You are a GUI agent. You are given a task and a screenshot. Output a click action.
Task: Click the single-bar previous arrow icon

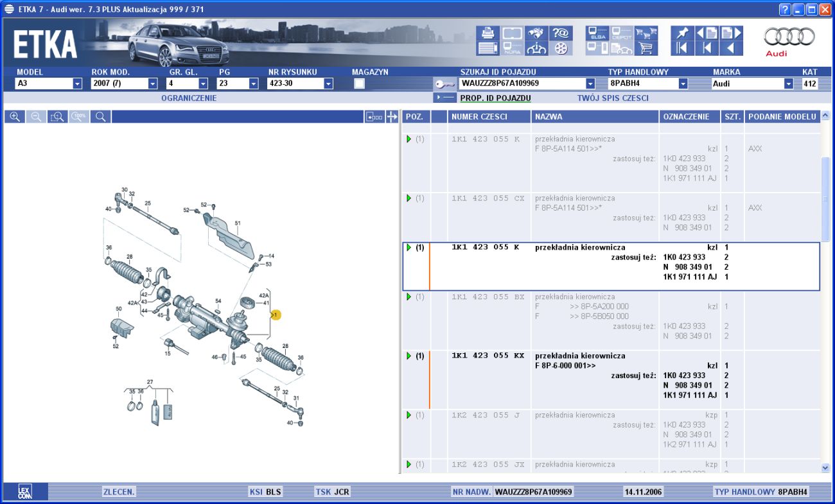click(x=707, y=48)
